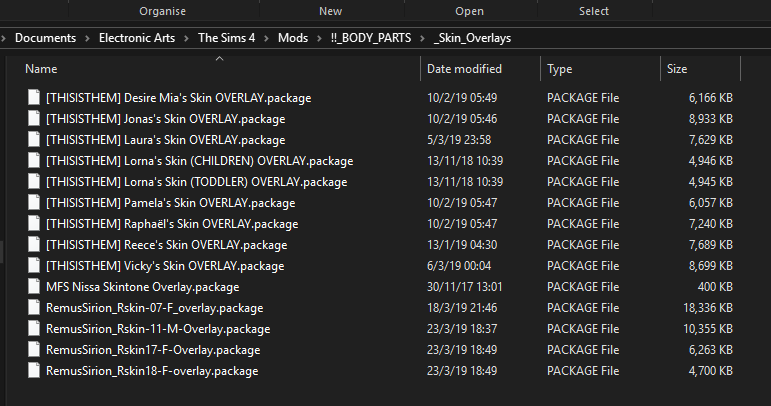Select Desire Mia's Skin OVERLAY.package file name
Image resolution: width=771 pixels, height=406 pixels.
coord(178,98)
